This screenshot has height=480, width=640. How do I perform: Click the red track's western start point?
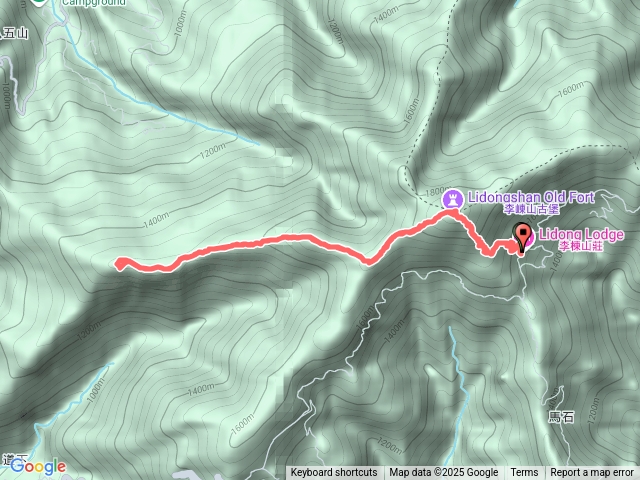coord(120,263)
